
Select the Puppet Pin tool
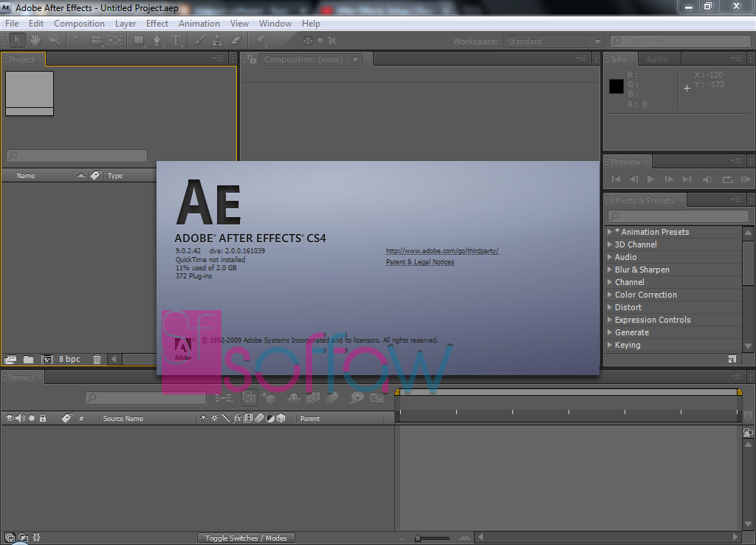point(261,41)
